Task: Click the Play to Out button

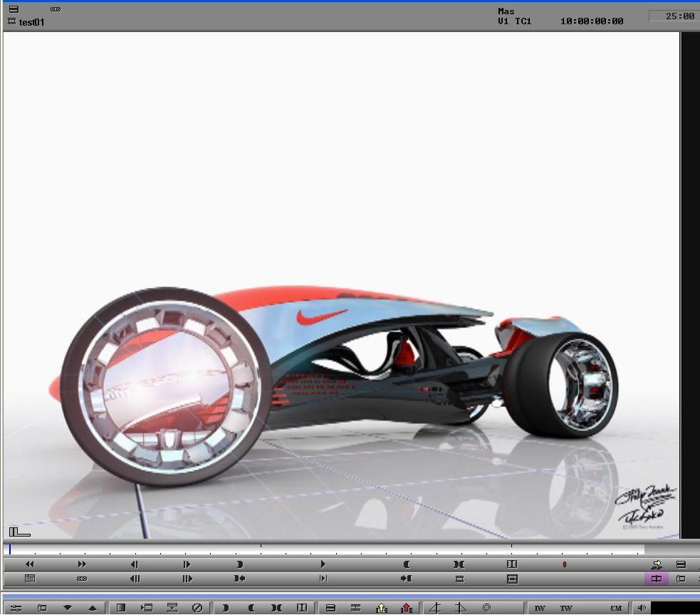Action: click(x=323, y=579)
